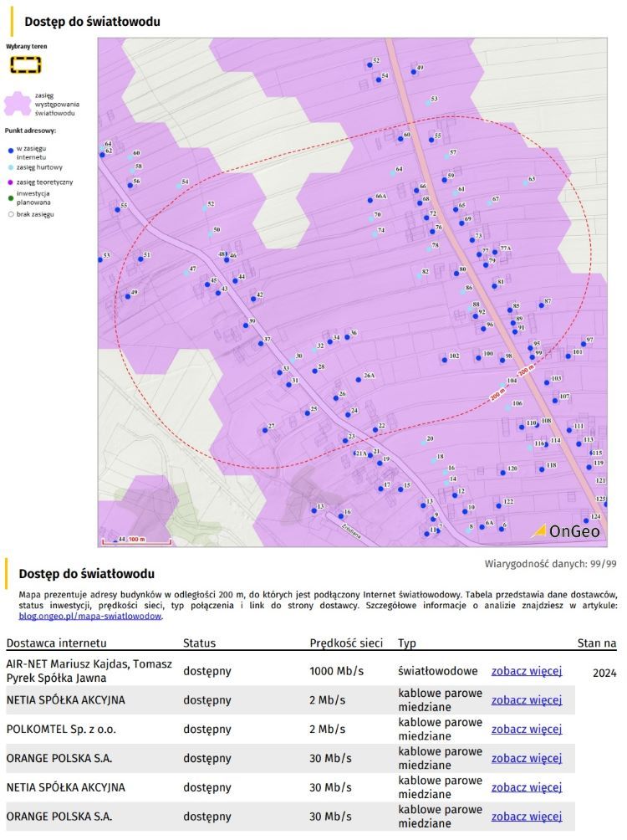Click the light-blue marker labeled 63

tap(525, 183)
